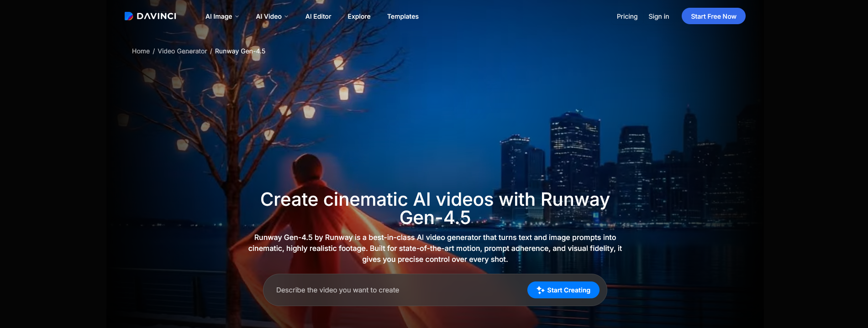Image resolution: width=868 pixels, height=328 pixels.
Task: Click the DAVINCI wordmark text
Action: click(x=156, y=16)
